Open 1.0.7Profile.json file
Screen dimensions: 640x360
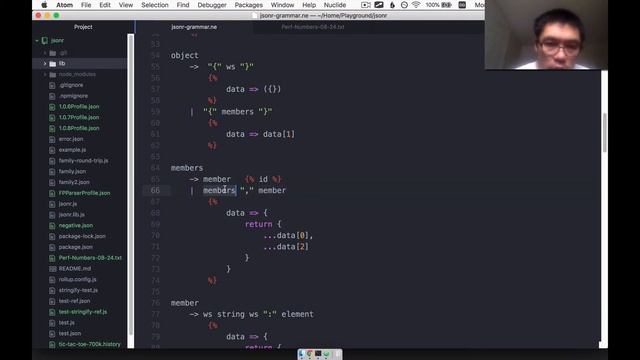tap(79, 117)
